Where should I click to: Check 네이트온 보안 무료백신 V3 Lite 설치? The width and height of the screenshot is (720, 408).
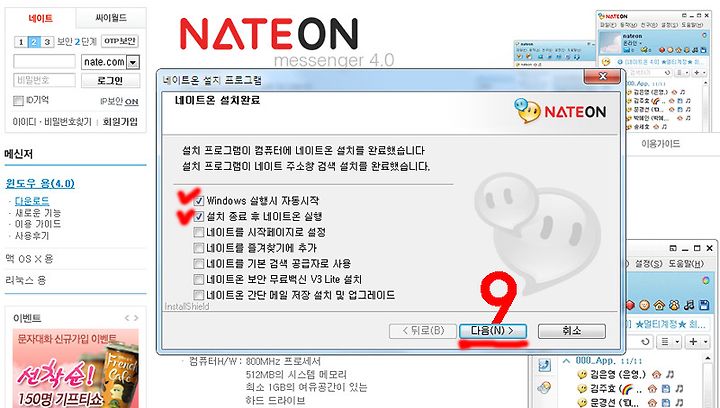(198, 279)
